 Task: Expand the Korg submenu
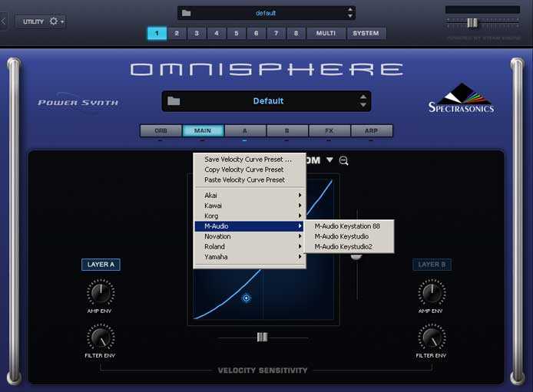pyautogui.click(x=250, y=216)
